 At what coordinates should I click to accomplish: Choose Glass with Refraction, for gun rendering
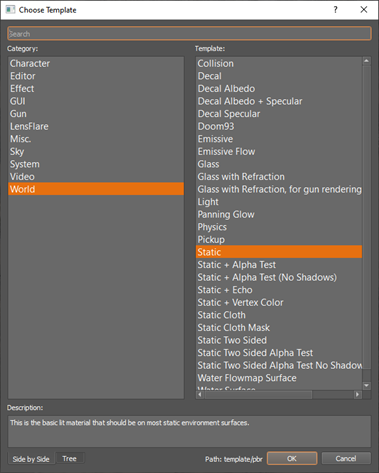(x=279, y=189)
